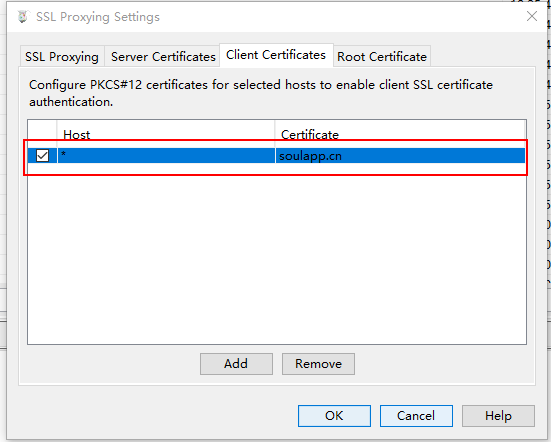Viewport: 551px width, 442px height.
Task: Close the SSL Proxying Settings dialog
Action: click(532, 16)
